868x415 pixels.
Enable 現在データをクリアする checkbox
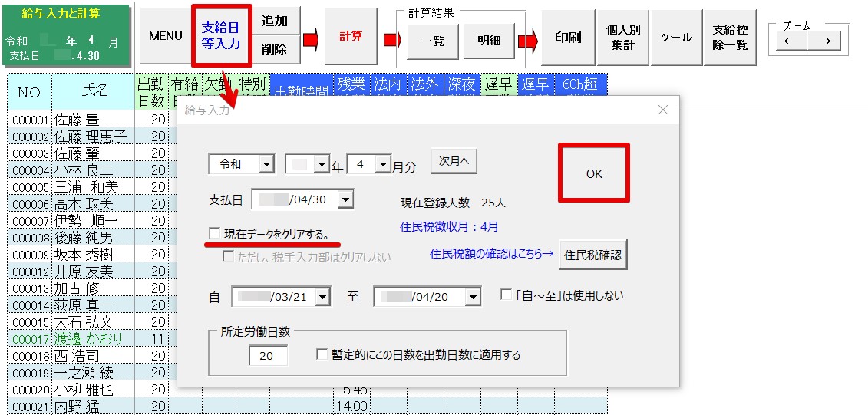click(x=215, y=233)
